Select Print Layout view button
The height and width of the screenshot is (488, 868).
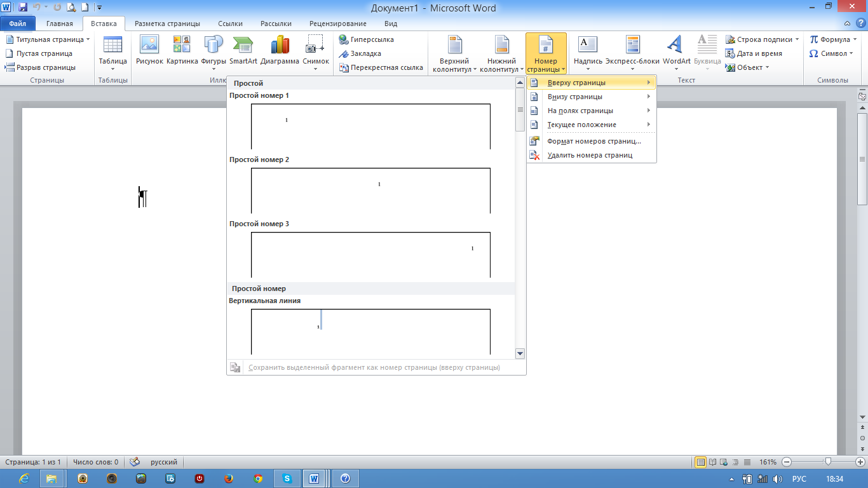(701, 462)
